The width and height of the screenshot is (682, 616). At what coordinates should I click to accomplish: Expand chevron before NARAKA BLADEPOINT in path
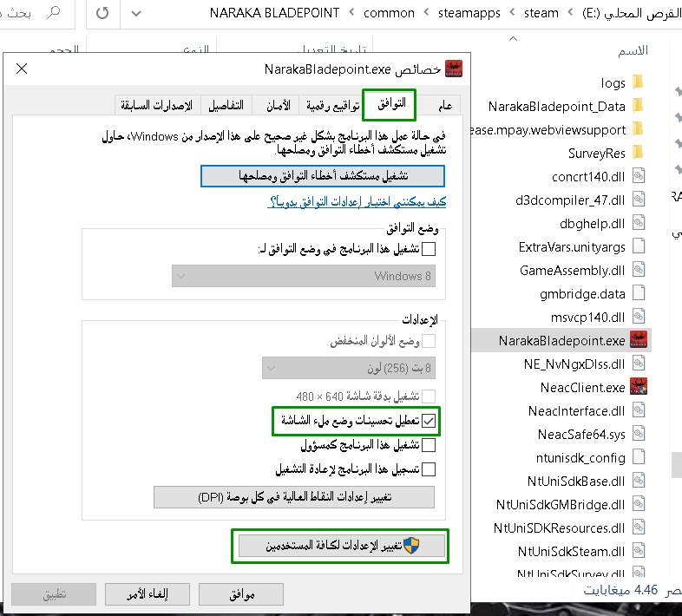(351, 13)
